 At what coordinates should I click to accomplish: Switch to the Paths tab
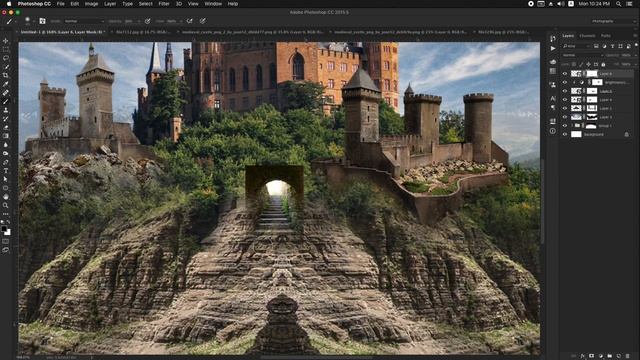tap(606, 36)
